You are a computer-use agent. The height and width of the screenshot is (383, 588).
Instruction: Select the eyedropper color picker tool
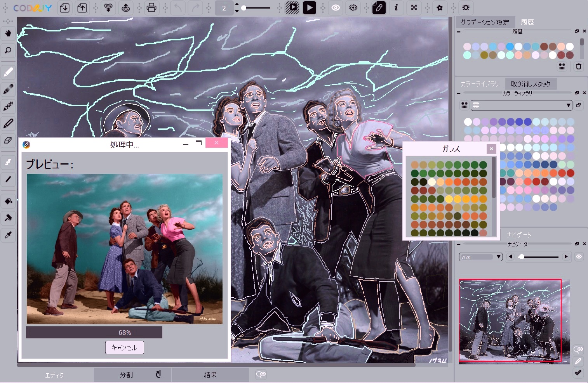coord(8,235)
